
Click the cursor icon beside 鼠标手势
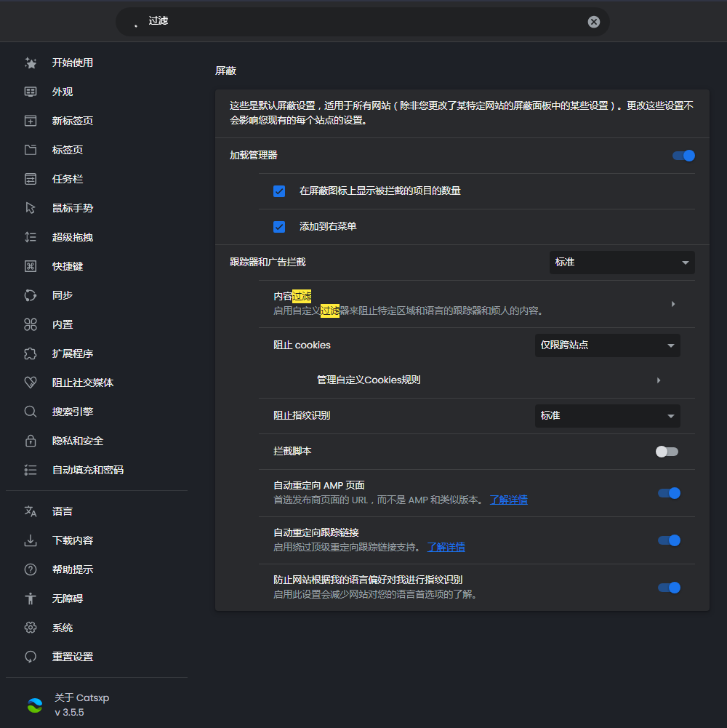[31, 208]
